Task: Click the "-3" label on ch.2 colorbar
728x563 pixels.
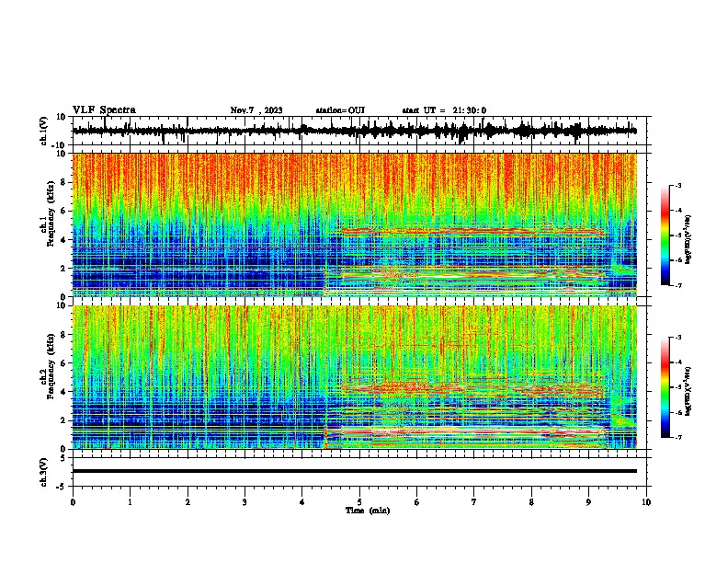Action: (677, 338)
